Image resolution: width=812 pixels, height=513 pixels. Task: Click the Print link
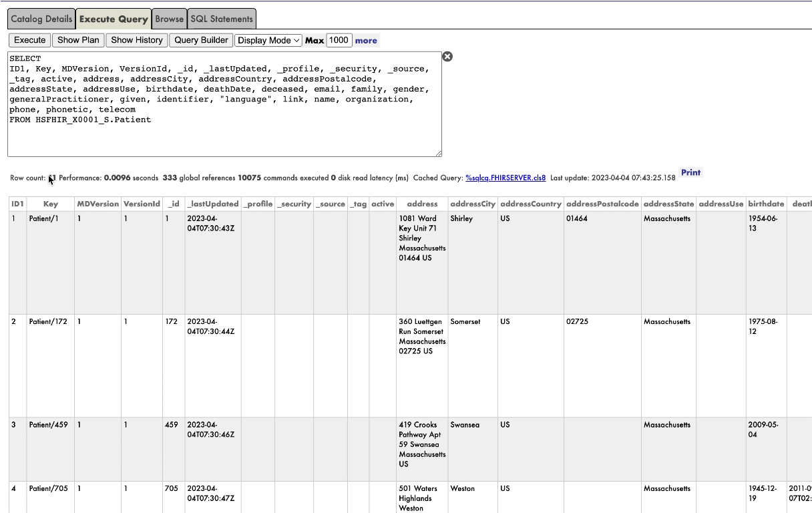pos(690,172)
